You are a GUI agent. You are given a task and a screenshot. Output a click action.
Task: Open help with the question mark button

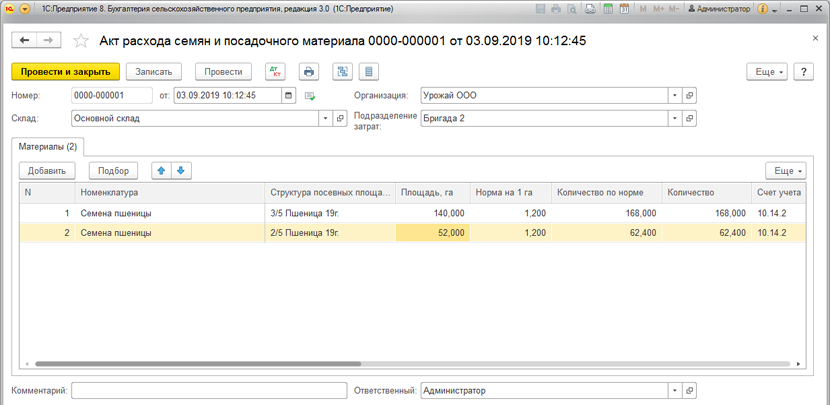[x=804, y=72]
